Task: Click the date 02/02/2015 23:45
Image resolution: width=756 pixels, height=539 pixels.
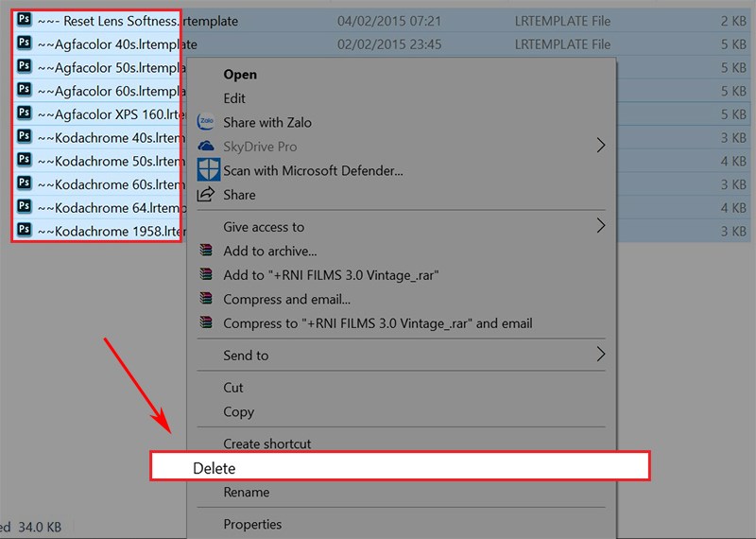Action: pyautogui.click(x=389, y=44)
